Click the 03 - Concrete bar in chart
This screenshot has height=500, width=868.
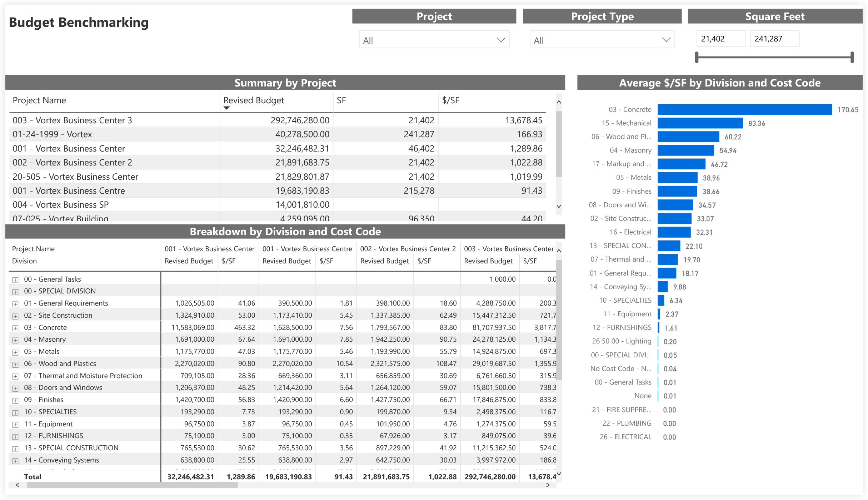tap(745, 109)
